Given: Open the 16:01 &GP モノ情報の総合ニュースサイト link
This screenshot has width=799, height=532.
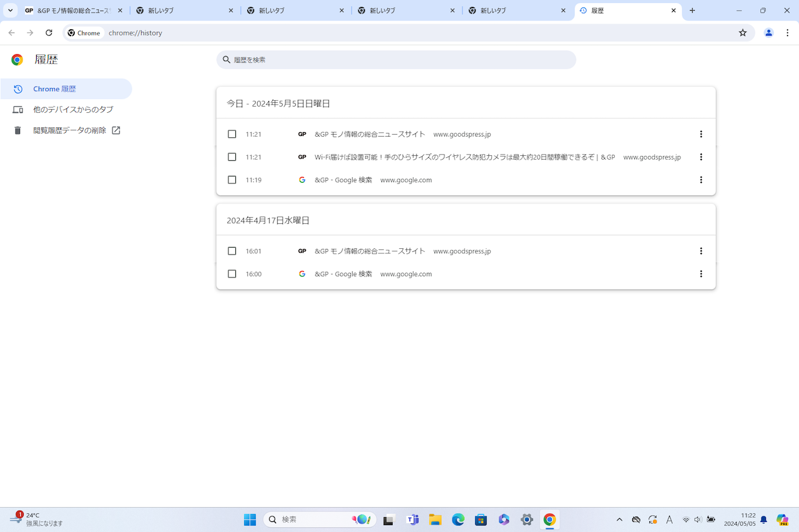Looking at the screenshot, I should click(x=370, y=251).
